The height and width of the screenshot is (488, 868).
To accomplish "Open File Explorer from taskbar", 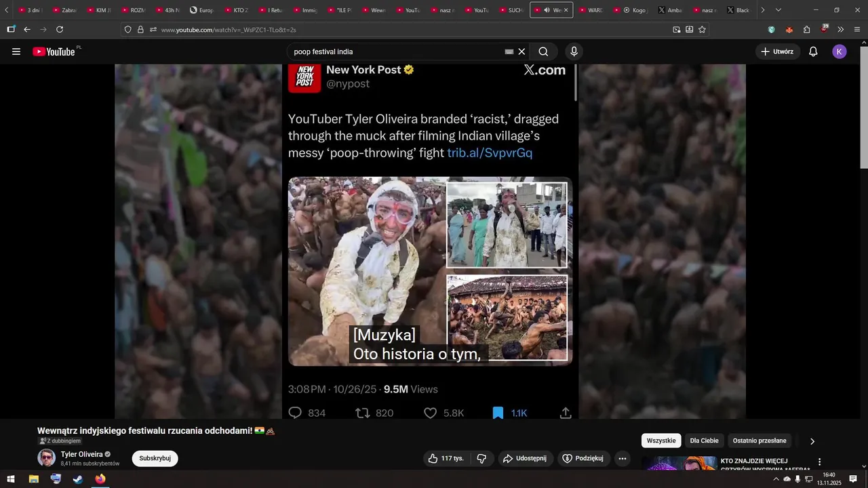I will pos(33,479).
